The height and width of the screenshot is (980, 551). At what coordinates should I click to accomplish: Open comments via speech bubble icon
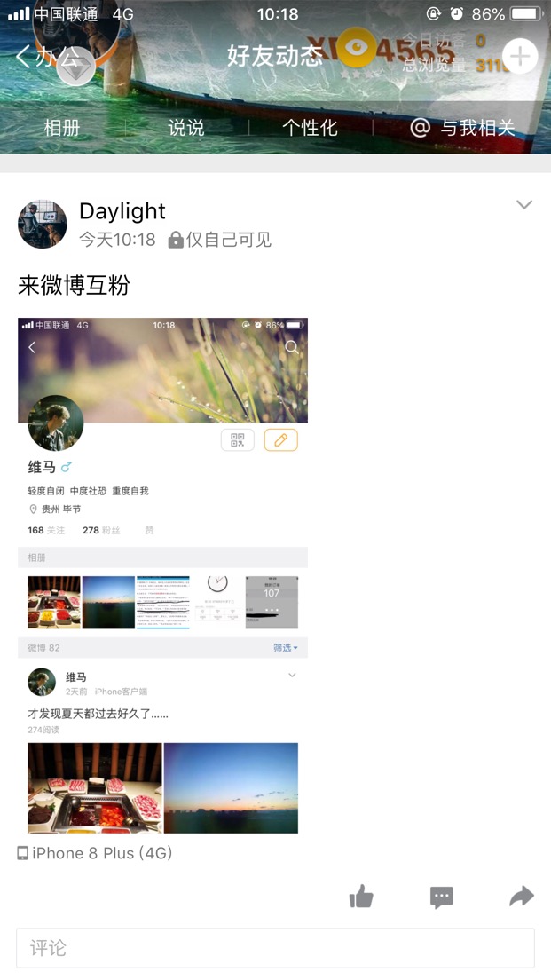pyautogui.click(x=442, y=897)
